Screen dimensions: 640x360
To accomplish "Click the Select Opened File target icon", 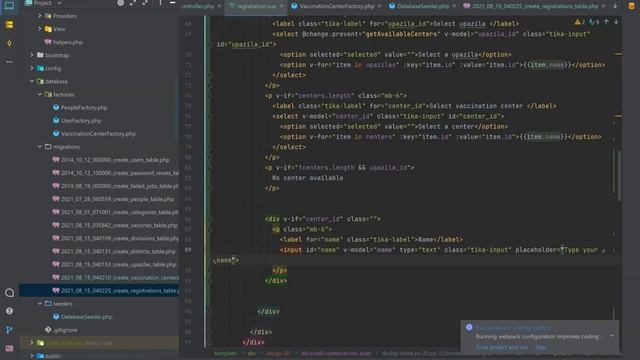I will point(120,3).
